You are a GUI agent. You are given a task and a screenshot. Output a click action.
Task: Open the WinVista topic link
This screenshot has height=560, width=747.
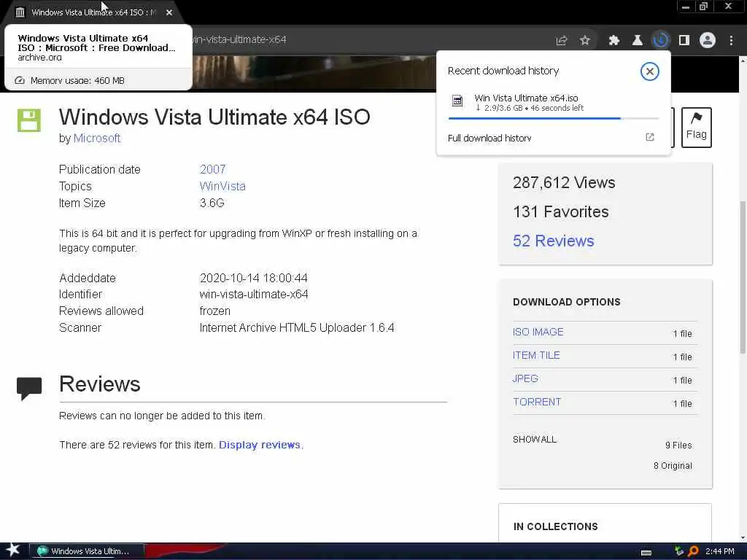point(222,186)
